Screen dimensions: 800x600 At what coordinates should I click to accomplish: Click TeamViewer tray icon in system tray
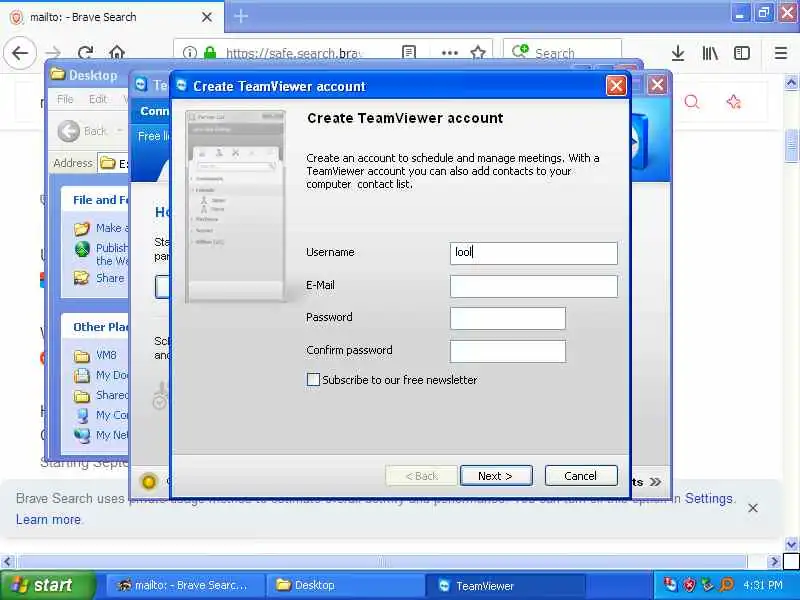(x=669, y=584)
